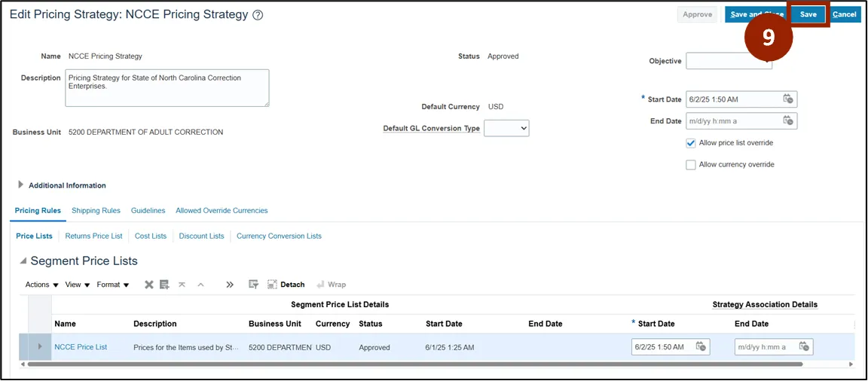Detach the Segment Price Lists table
The width and height of the screenshot is (868, 381).
click(x=286, y=284)
